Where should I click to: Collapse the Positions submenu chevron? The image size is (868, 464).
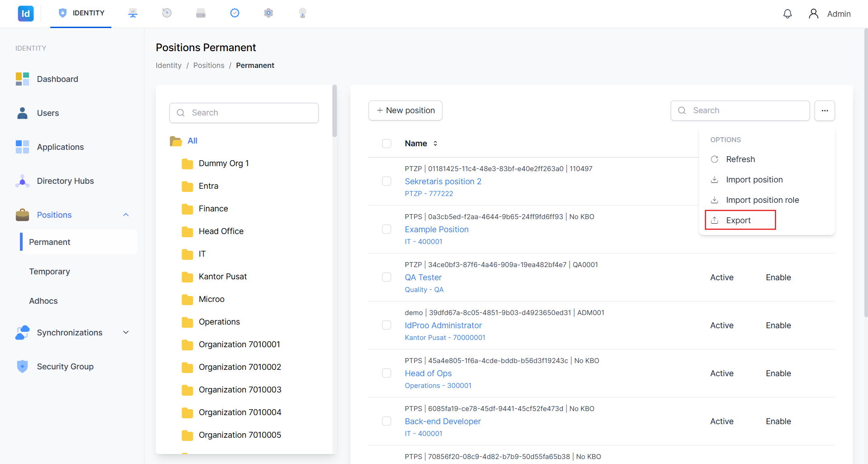[x=126, y=215]
